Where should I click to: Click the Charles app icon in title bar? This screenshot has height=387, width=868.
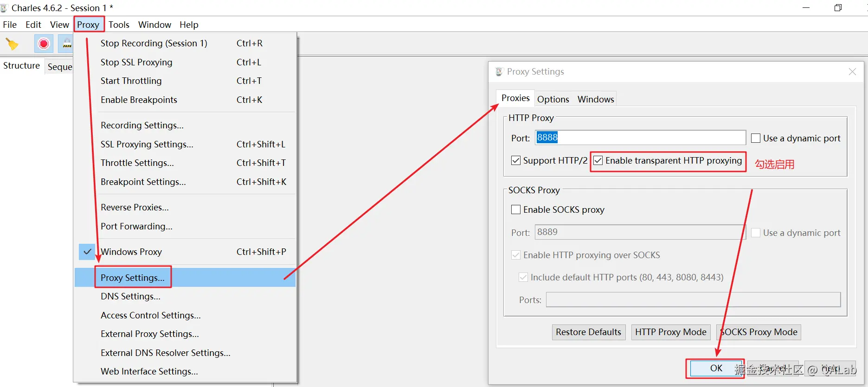coord(4,8)
